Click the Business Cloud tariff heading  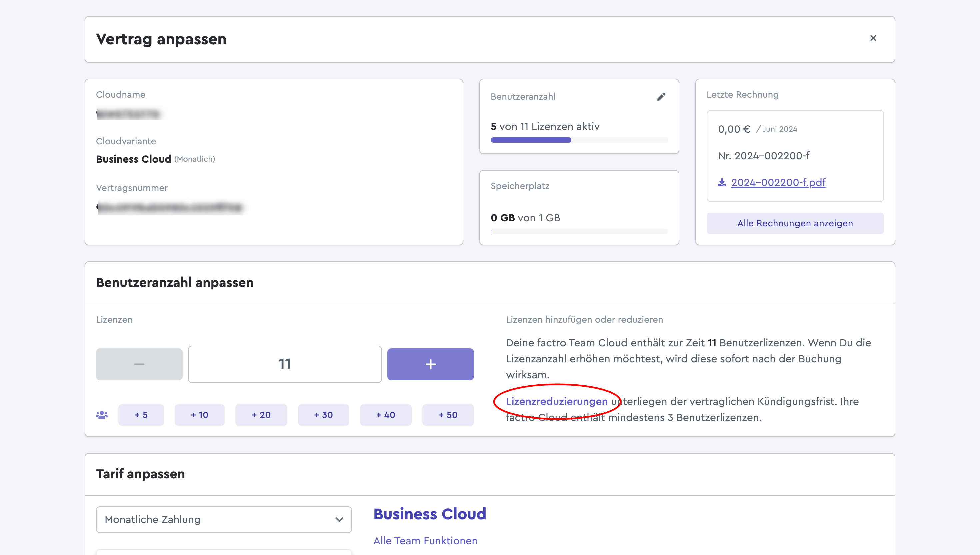click(430, 514)
